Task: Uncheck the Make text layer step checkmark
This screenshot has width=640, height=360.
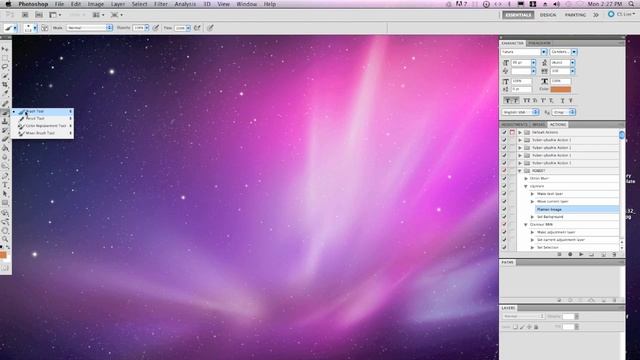Action: click(x=504, y=193)
